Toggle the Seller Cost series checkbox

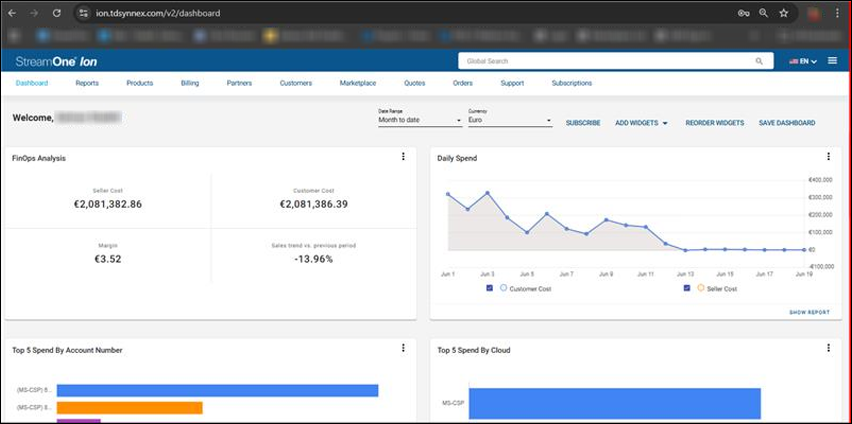click(x=687, y=288)
